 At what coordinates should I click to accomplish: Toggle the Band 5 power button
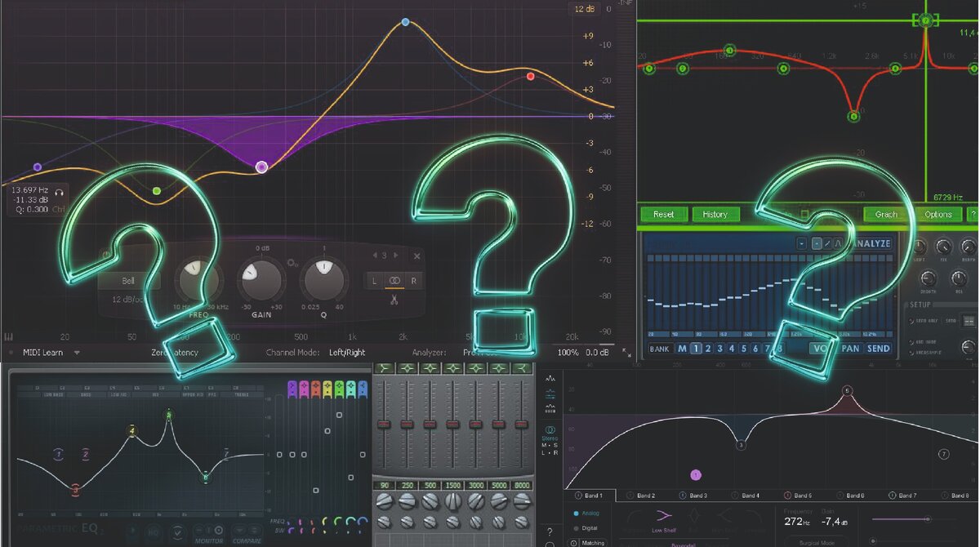pos(787,496)
